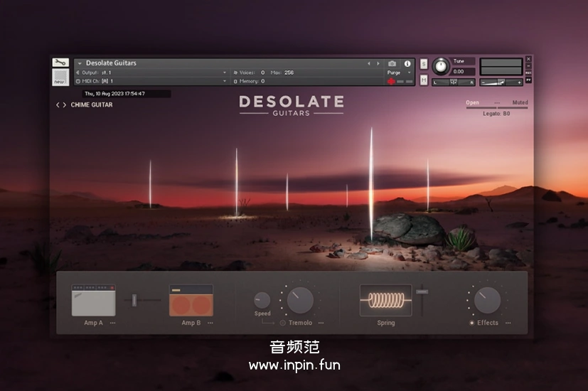Select next preset with right chevron
The width and height of the screenshot is (588, 391).
tap(65, 105)
